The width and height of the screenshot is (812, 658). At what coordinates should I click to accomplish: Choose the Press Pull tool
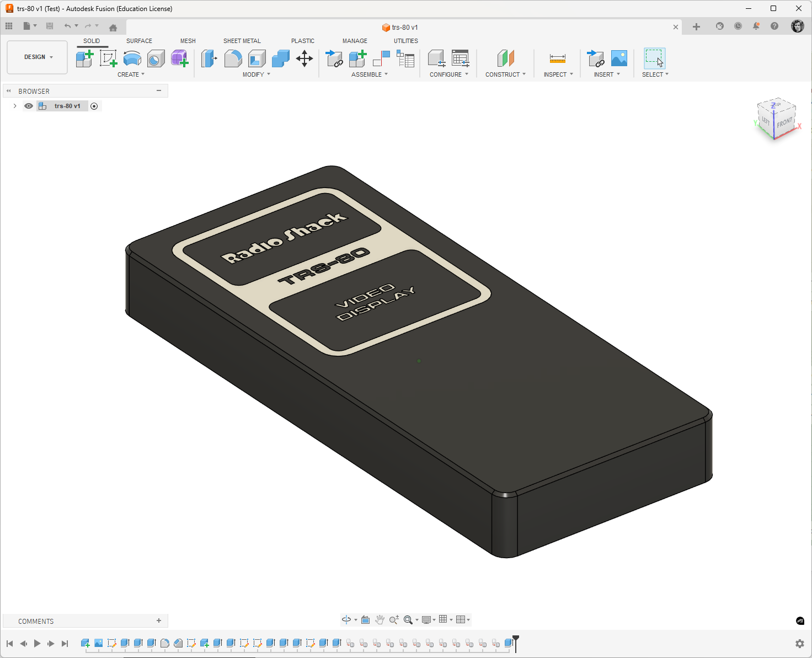tap(209, 58)
